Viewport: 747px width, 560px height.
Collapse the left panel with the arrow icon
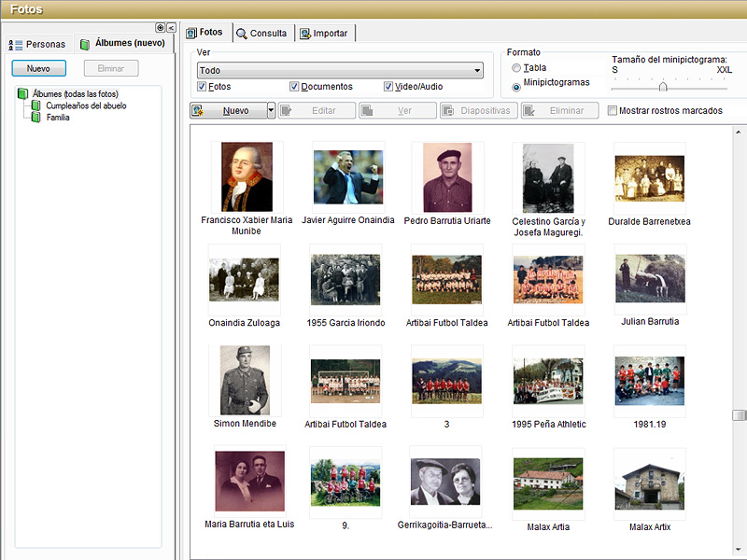171,28
